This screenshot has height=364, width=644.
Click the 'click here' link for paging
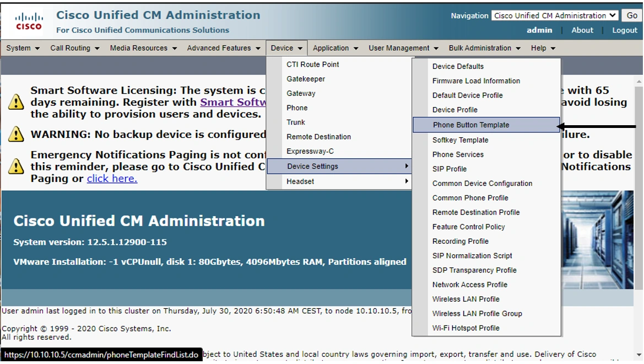pos(112,179)
